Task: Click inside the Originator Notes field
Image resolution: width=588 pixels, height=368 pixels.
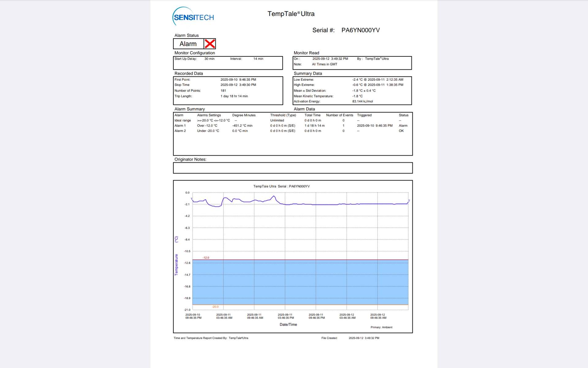Action: pos(292,168)
